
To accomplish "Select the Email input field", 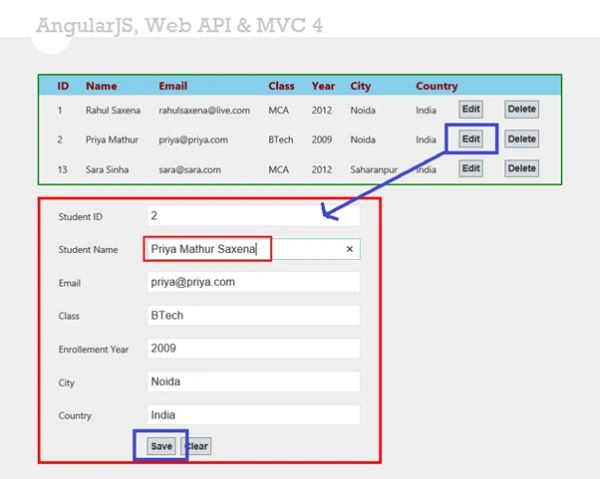I will coord(254,282).
